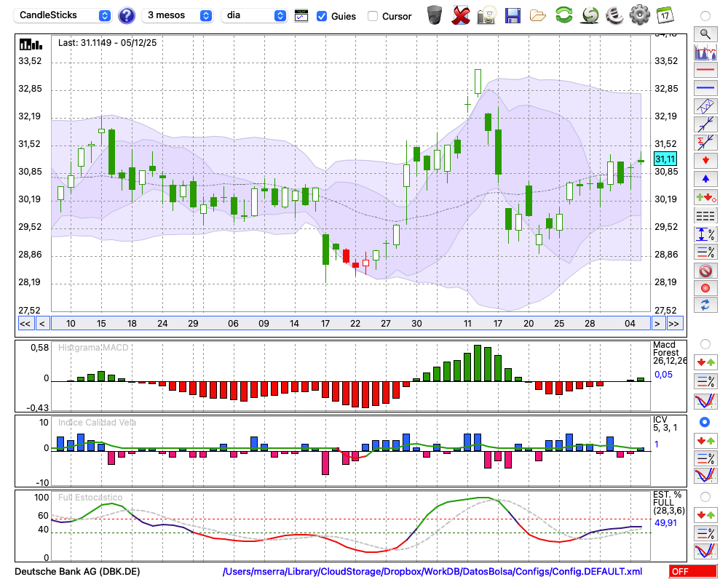Open the settings gear icon
The width and height of the screenshot is (728, 582).
tap(639, 15)
